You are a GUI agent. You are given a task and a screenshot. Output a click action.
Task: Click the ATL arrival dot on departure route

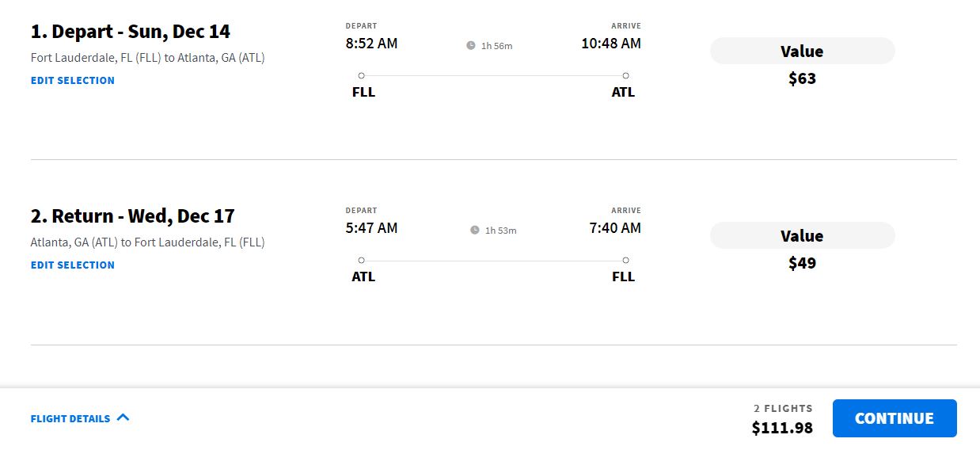(x=625, y=76)
